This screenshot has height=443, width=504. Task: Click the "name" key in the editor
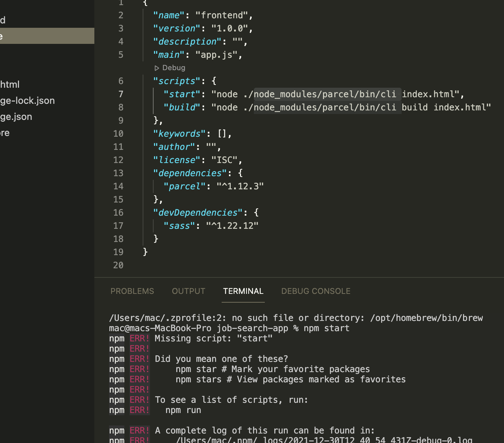point(169,15)
